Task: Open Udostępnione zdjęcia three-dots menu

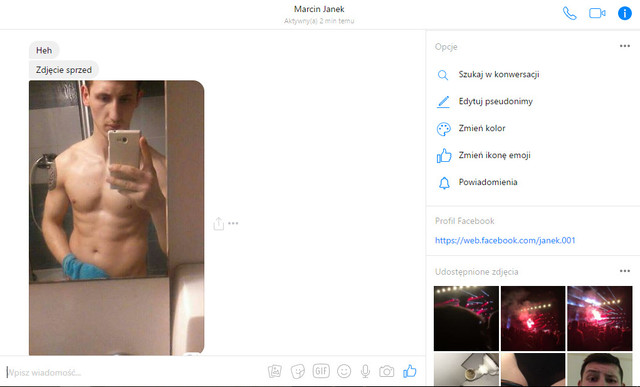Action: [624, 271]
